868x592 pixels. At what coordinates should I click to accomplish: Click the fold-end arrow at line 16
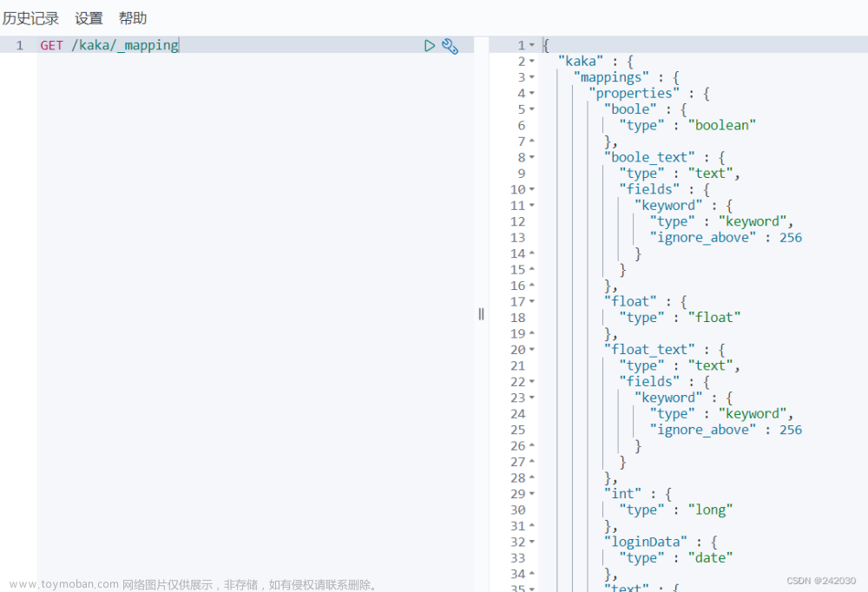532,286
